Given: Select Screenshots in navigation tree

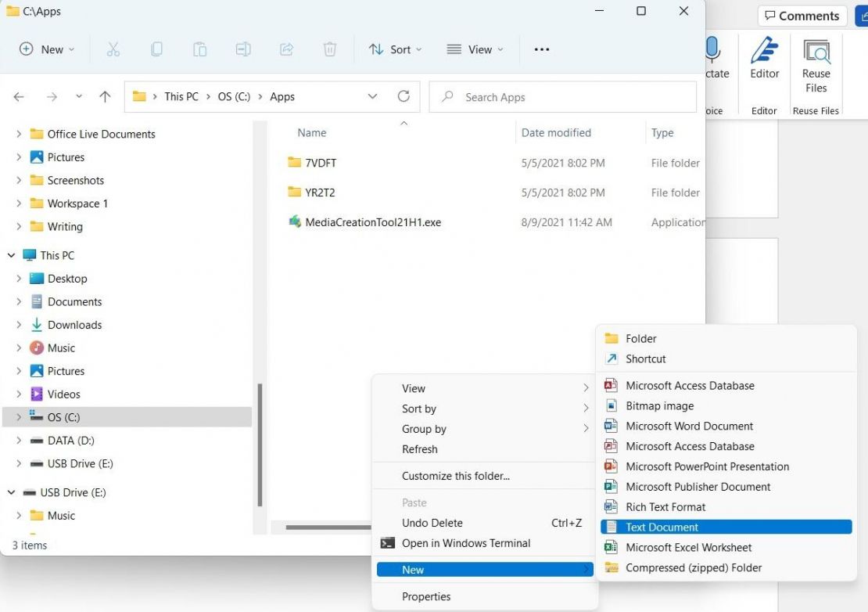Looking at the screenshot, I should tap(75, 180).
